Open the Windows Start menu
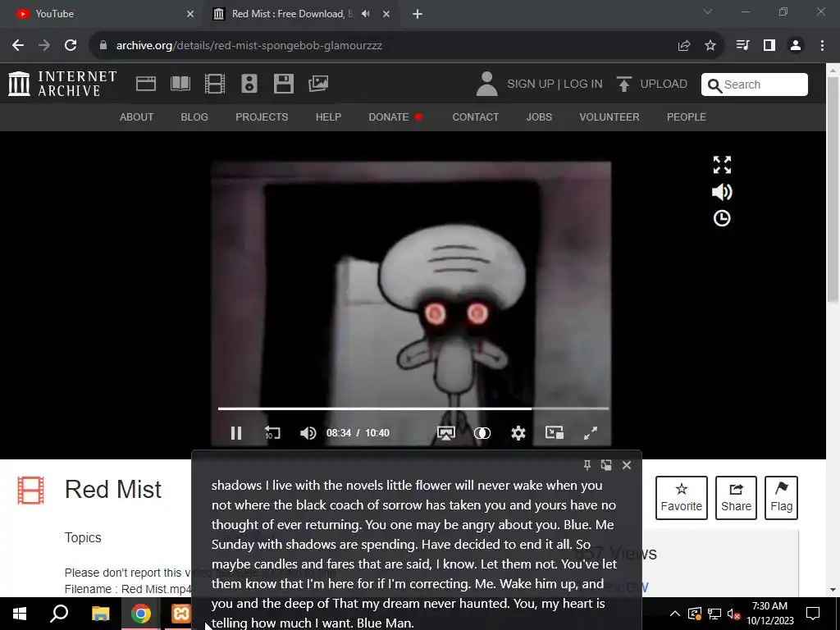 click(20, 614)
